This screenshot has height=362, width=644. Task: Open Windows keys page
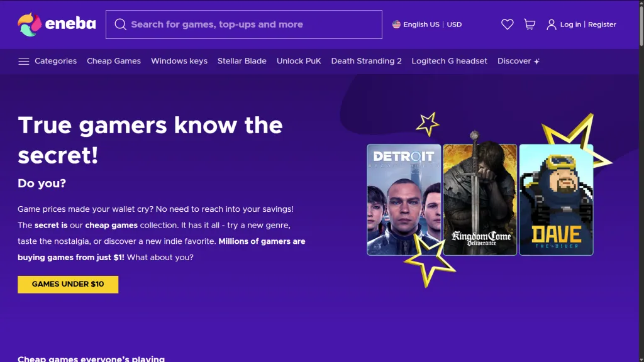point(179,61)
